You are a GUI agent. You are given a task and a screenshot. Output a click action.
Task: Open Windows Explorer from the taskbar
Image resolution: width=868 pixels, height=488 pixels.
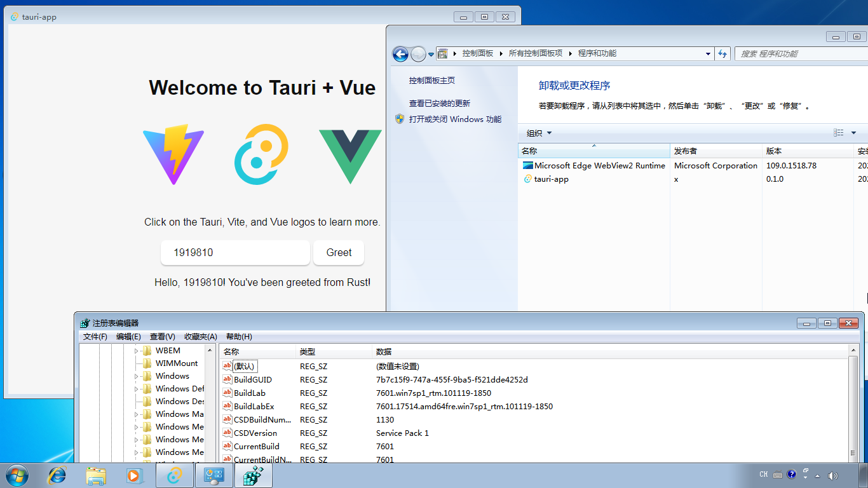[x=96, y=475]
